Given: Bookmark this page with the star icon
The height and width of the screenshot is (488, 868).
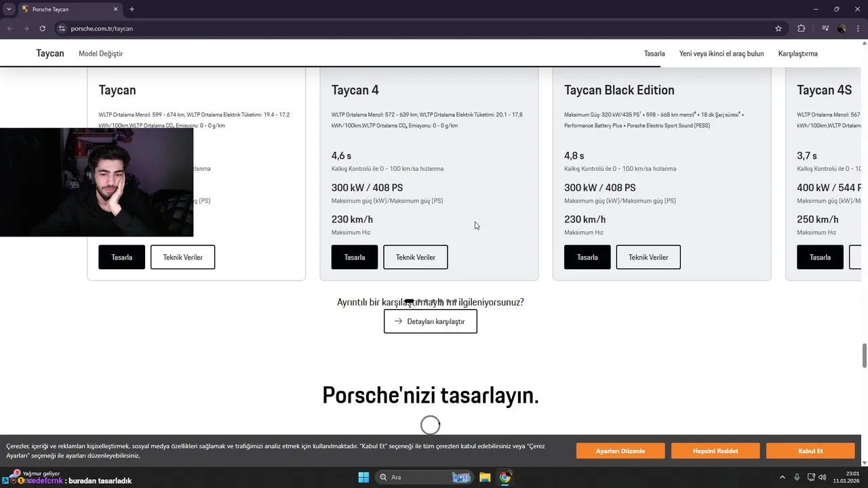Looking at the screenshot, I should [x=778, y=28].
